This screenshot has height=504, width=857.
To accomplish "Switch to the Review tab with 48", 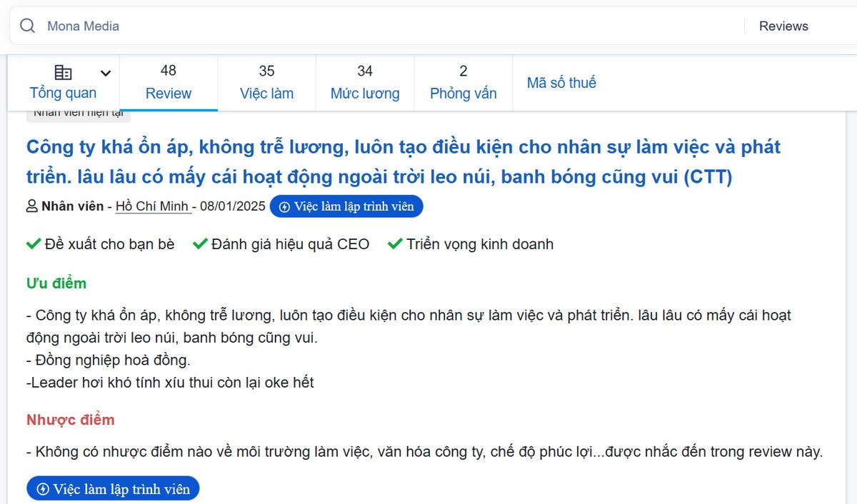I will [169, 83].
